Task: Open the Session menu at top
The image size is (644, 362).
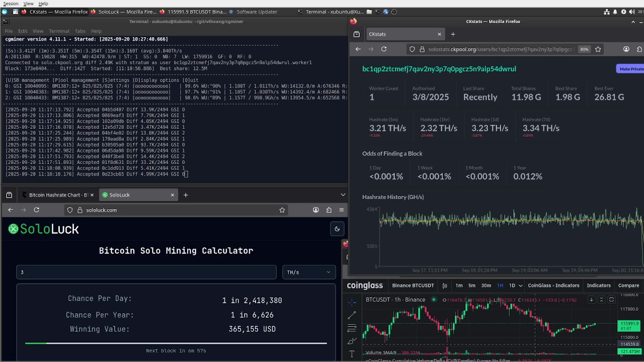Action: (11, 4)
